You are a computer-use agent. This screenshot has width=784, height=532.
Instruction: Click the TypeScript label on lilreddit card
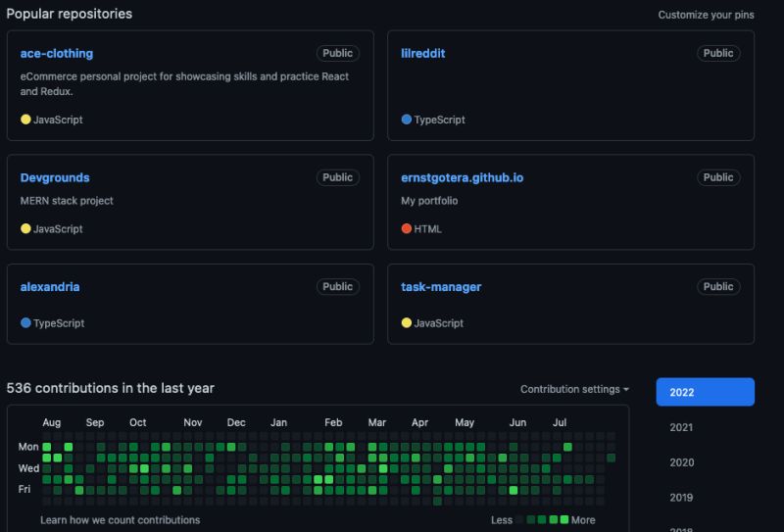click(439, 120)
